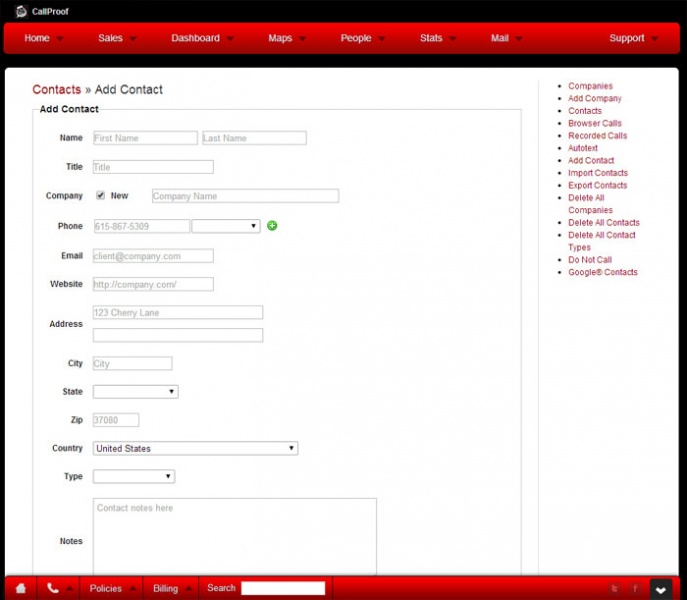Click the CallProof logo icon
This screenshot has height=600, width=687.
21,11
